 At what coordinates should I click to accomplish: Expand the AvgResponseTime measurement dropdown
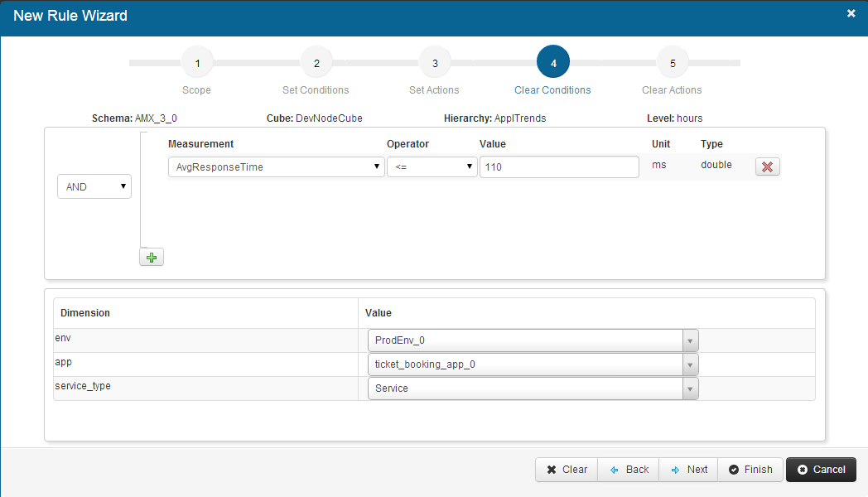pos(276,167)
